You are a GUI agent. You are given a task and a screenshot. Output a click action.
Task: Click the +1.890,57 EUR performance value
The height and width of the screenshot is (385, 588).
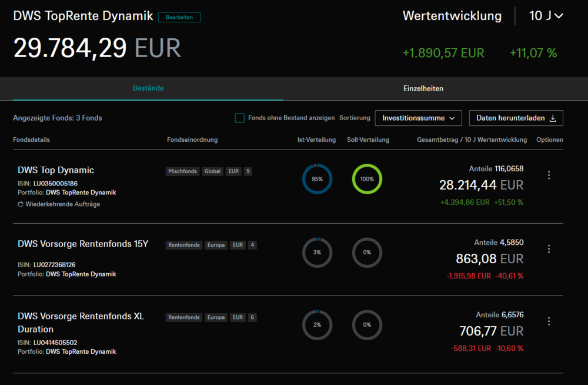(x=443, y=53)
